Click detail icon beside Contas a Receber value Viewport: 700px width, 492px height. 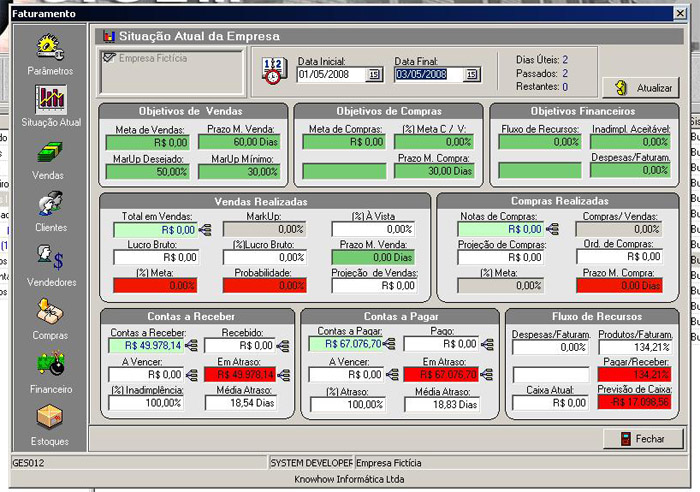pos(191,346)
